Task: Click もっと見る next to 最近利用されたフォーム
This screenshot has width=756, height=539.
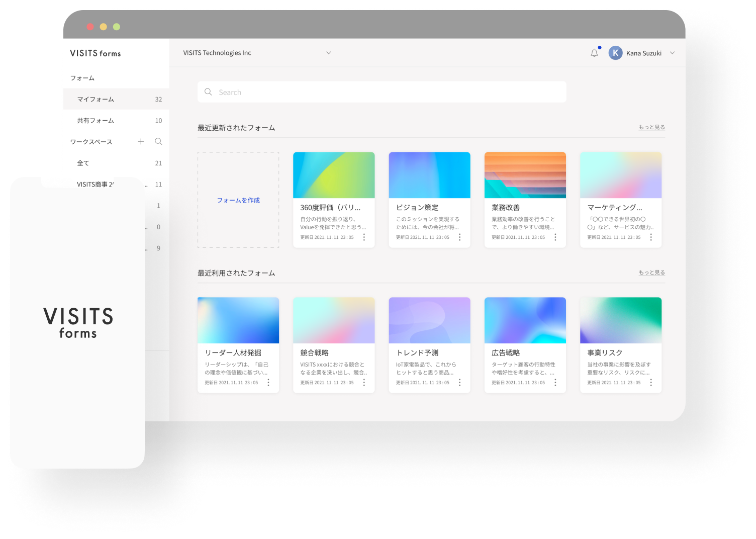Action: click(x=651, y=273)
